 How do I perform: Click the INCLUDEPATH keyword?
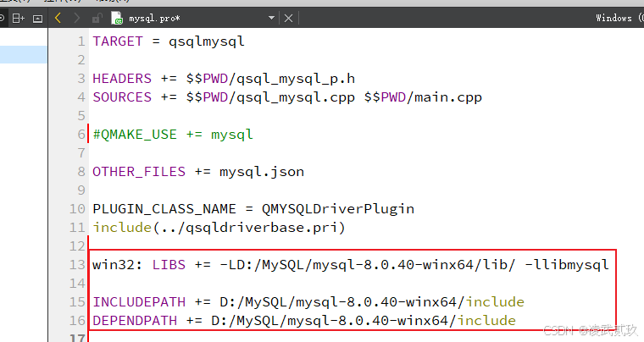139,302
